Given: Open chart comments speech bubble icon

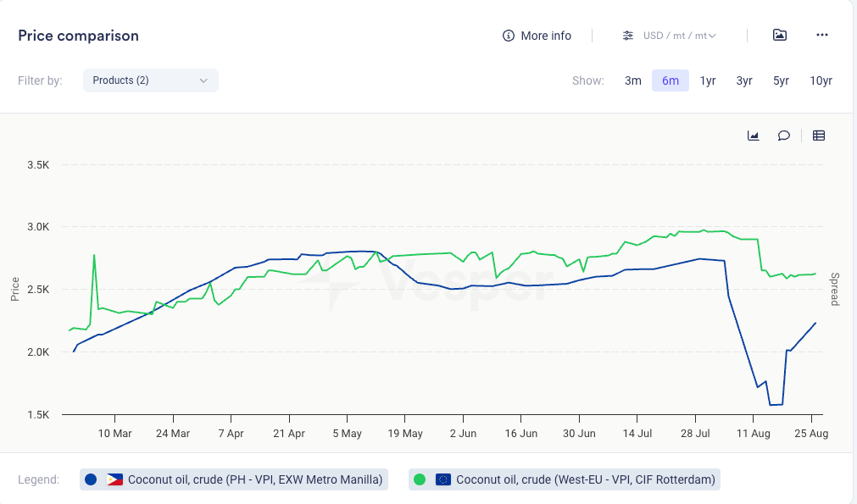Looking at the screenshot, I should coord(784,136).
